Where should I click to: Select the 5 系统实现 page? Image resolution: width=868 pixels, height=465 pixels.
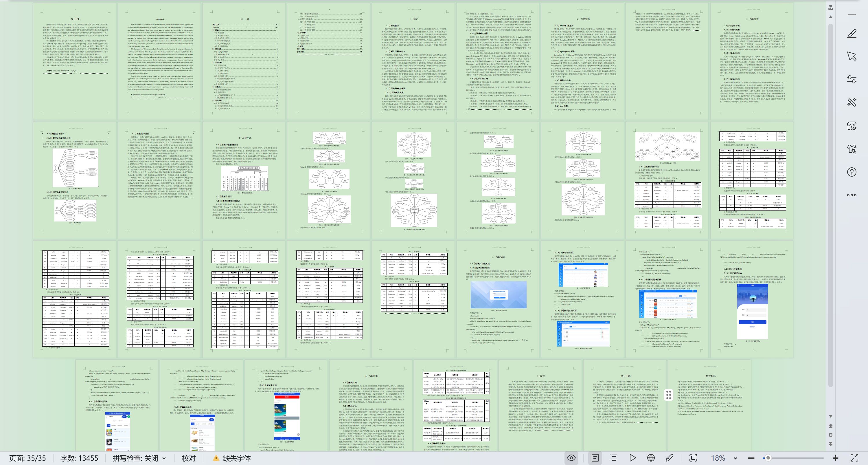tap(498, 299)
